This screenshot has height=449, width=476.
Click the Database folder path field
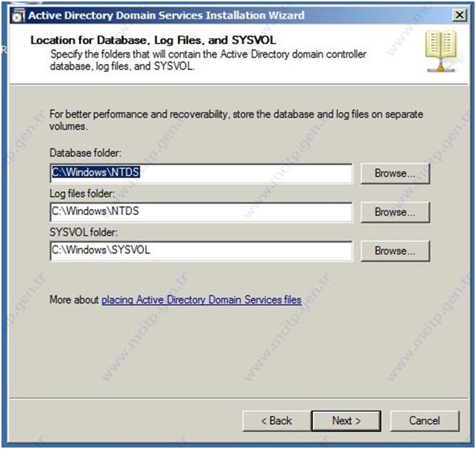tap(201, 173)
